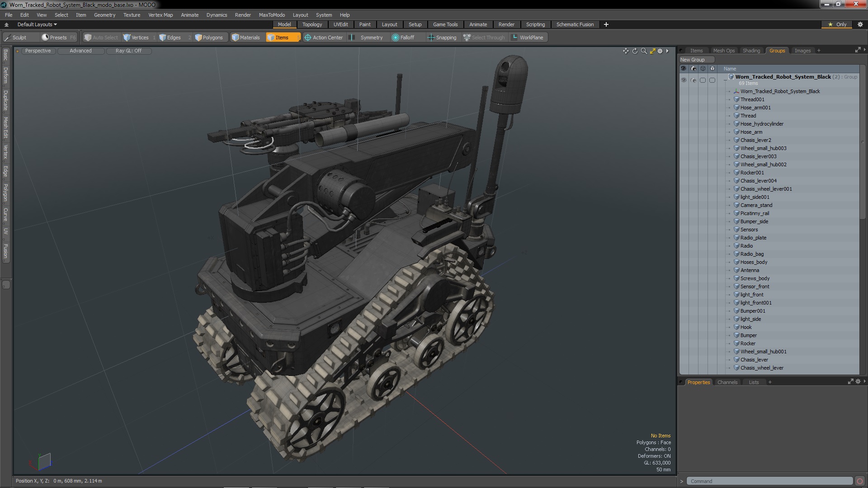Click the 3D axis gizmo in viewport corner
Image resolution: width=868 pixels, height=488 pixels.
41,462
